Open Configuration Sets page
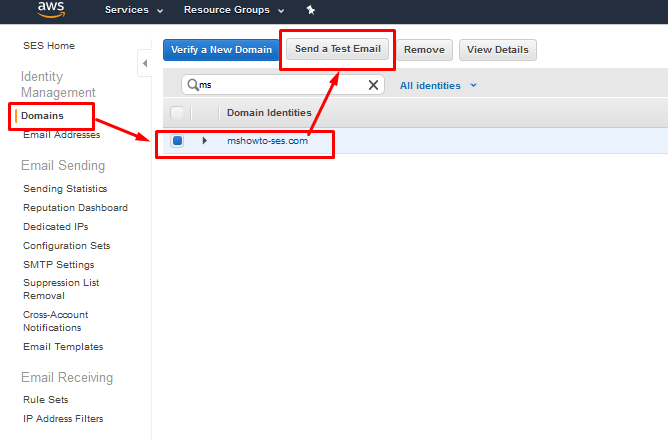The height and width of the screenshot is (440, 668). [x=67, y=246]
